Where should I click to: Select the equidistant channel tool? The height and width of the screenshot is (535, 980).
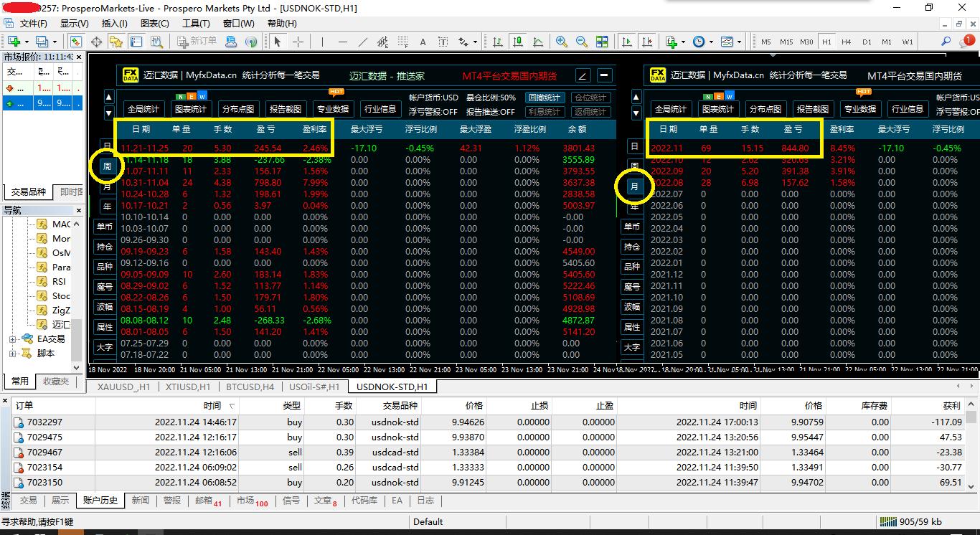click(x=382, y=42)
